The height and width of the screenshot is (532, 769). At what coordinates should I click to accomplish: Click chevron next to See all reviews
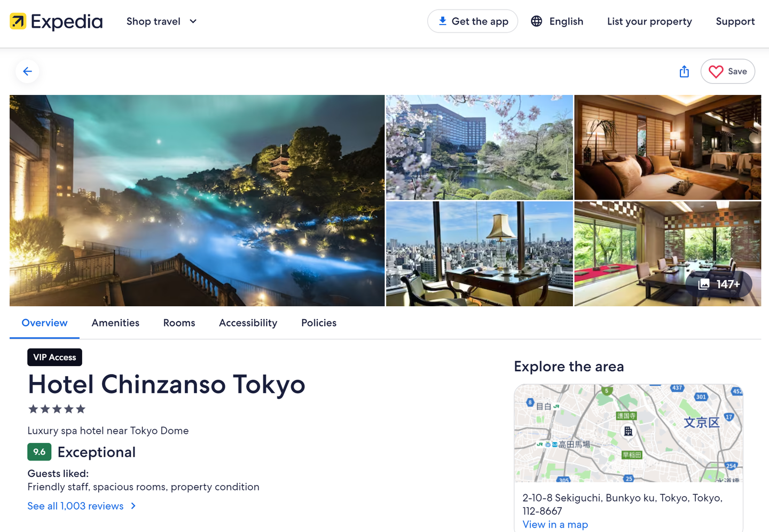pyautogui.click(x=134, y=506)
